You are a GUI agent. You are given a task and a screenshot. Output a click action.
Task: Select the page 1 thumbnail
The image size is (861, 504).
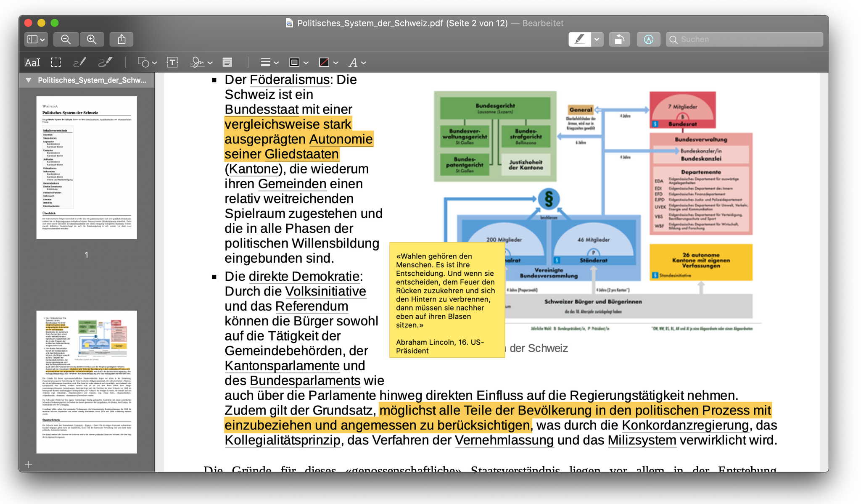[87, 168]
